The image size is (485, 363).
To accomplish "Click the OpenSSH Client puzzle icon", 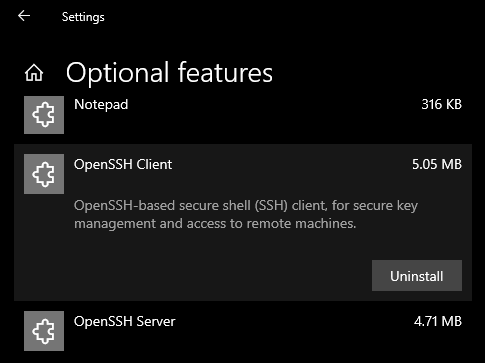I will pos(44,174).
